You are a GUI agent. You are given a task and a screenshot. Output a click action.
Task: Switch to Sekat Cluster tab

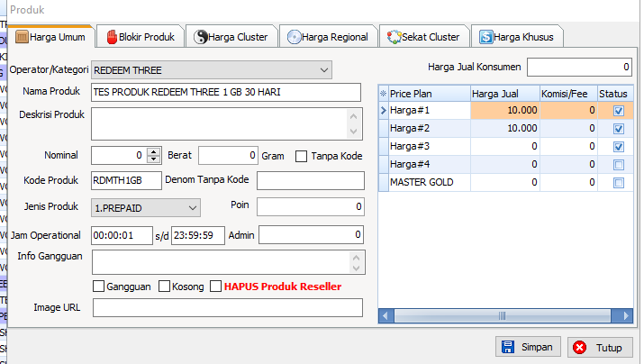pyautogui.click(x=424, y=37)
